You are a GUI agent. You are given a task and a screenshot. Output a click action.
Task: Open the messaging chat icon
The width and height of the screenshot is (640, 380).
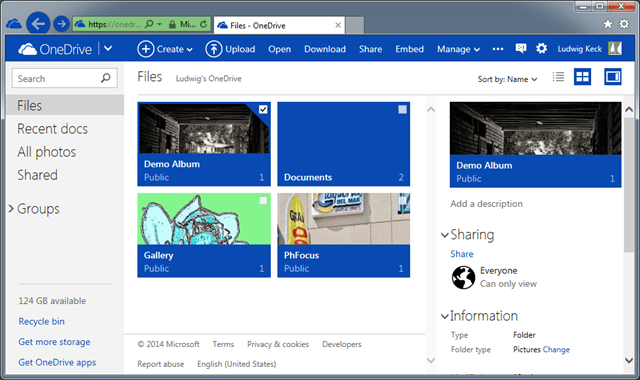coord(521,49)
